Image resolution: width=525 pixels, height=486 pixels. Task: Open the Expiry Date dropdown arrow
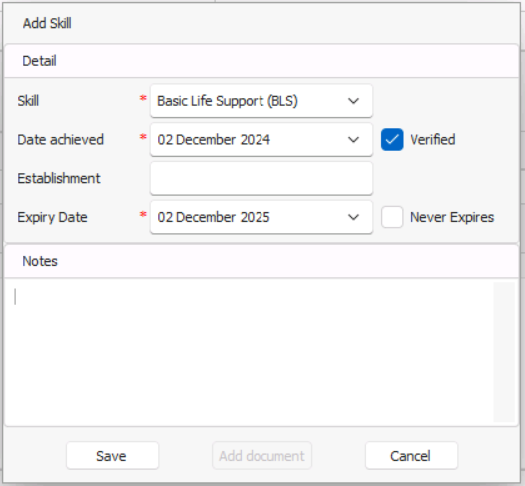[x=353, y=217]
